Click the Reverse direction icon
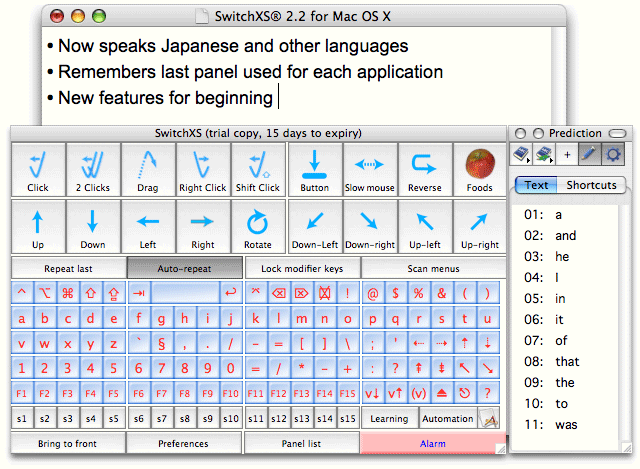Viewport: 640px width, 469px height. [425, 169]
